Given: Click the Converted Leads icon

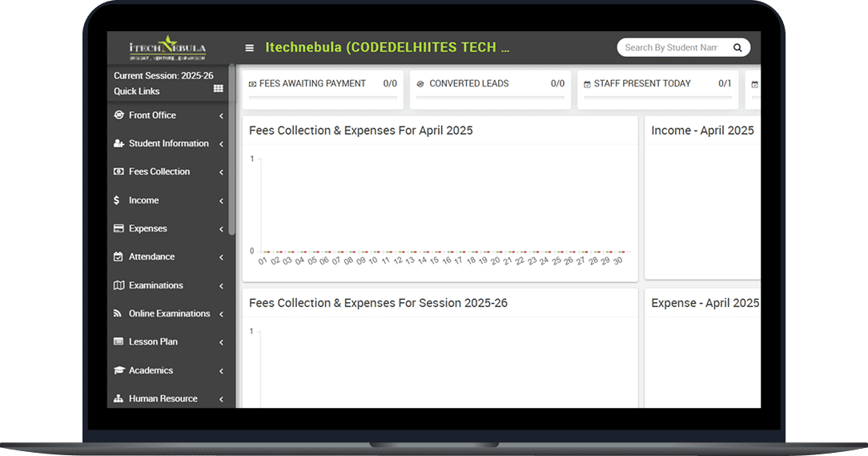Looking at the screenshot, I should click(x=420, y=84).
